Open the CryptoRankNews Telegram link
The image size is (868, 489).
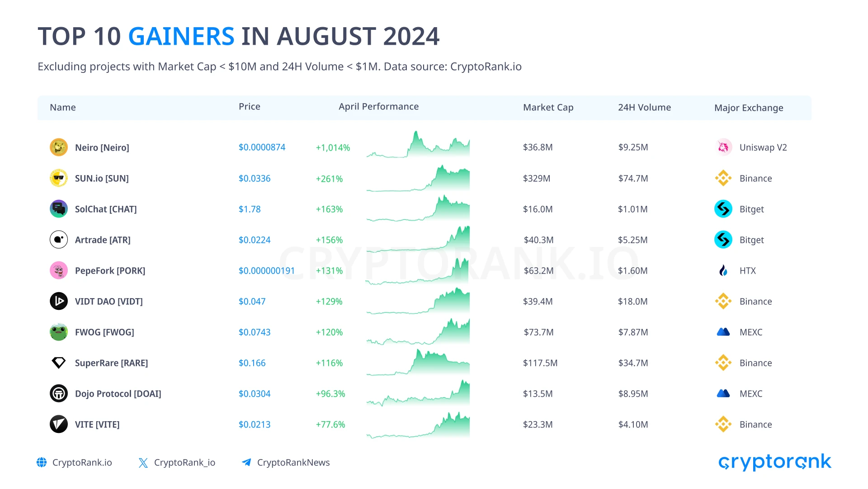[x=293, y=462]
